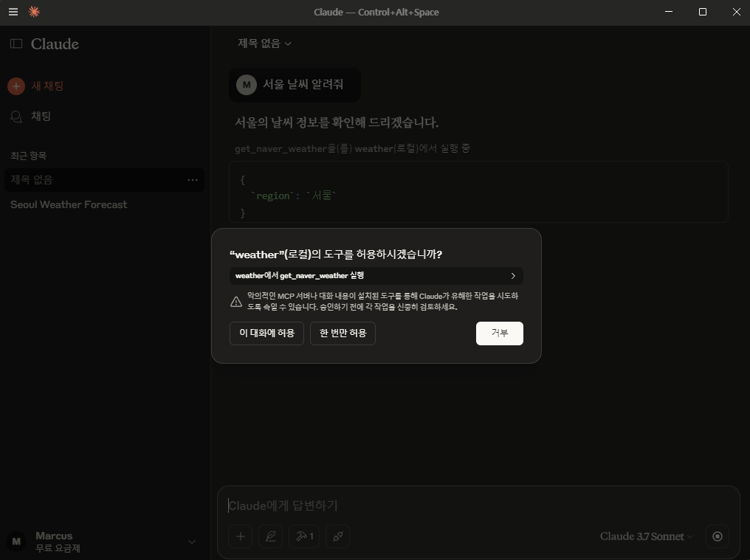Collapse the sidebar using panel icon

16,44
